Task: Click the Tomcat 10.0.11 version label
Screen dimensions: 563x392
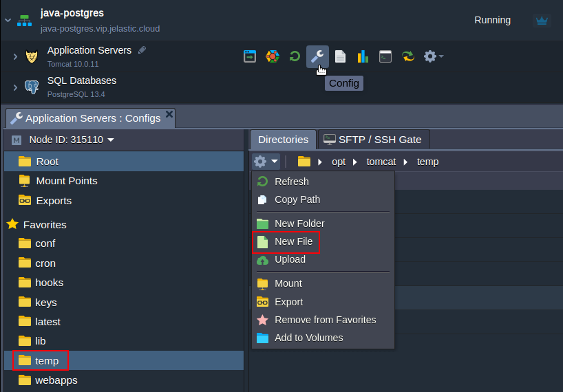Action: [73, 64]
